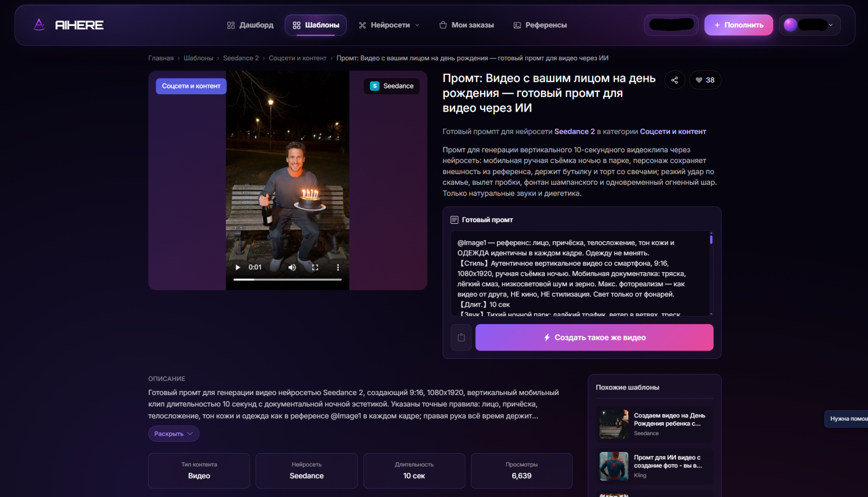This screenshot has height=497, width=868.
Task: Click the Длительность 10 сек card
Action: (414, 471)
